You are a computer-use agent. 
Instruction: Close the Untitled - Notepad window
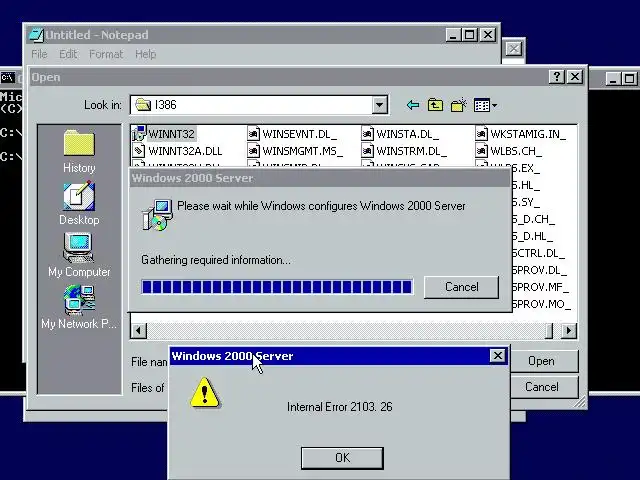click(488, 35)
